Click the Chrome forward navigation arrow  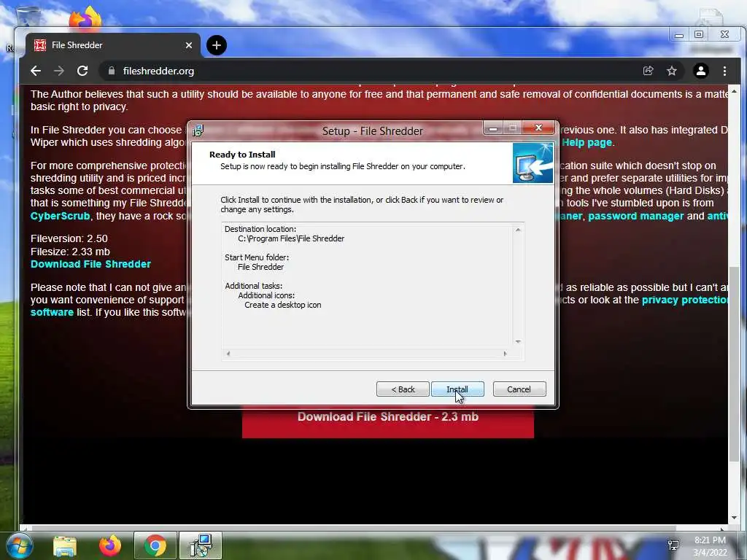point(59,71)
